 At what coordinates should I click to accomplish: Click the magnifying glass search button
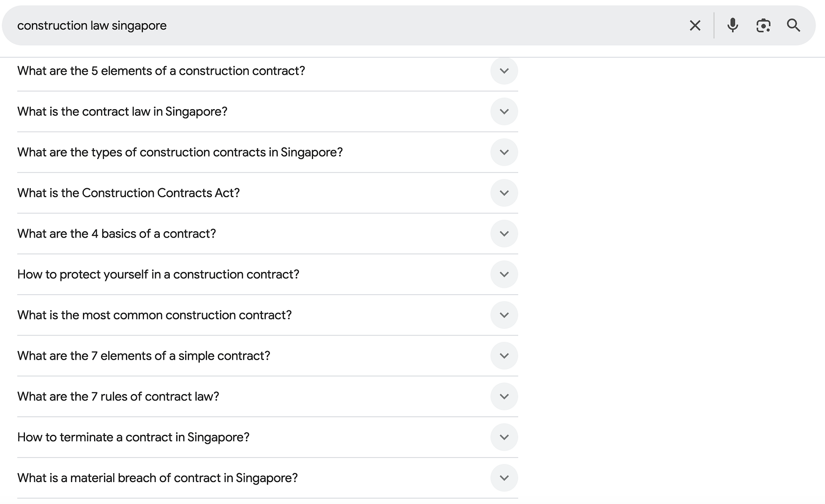click(793, 26)
